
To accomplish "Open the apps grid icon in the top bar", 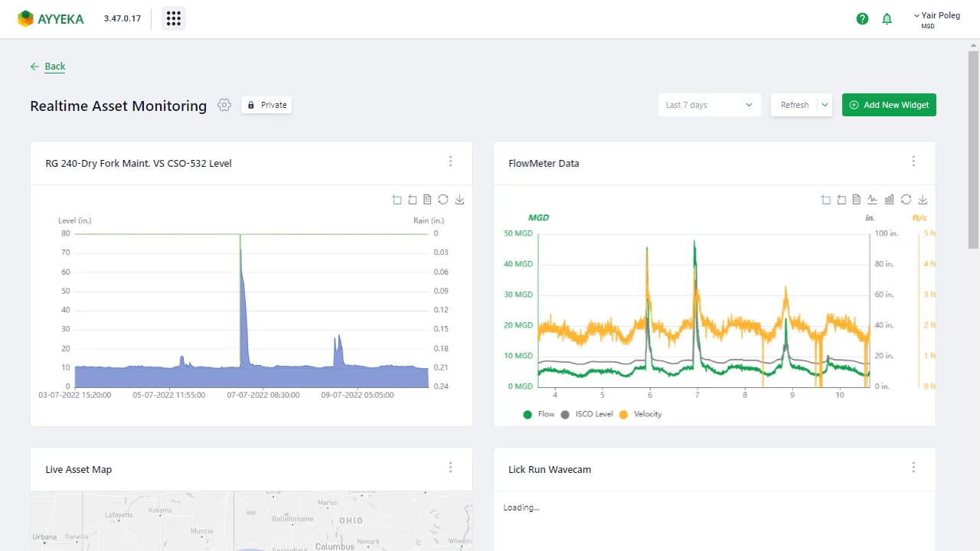I will 173,18.
